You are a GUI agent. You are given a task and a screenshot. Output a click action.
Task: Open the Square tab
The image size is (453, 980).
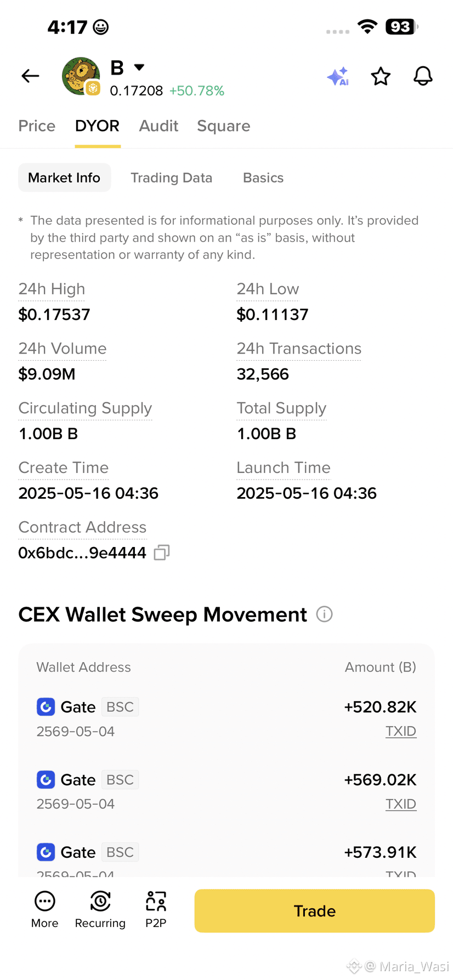point(224,126)
